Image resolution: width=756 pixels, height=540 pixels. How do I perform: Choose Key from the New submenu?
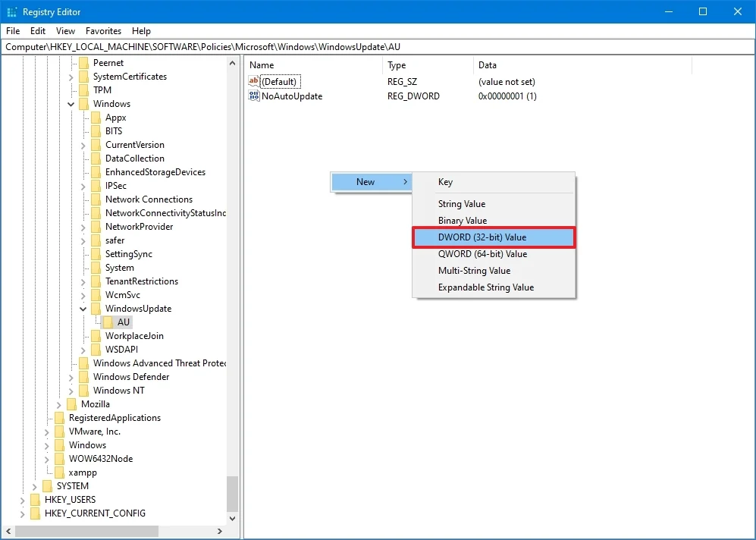tap(494, 182)
